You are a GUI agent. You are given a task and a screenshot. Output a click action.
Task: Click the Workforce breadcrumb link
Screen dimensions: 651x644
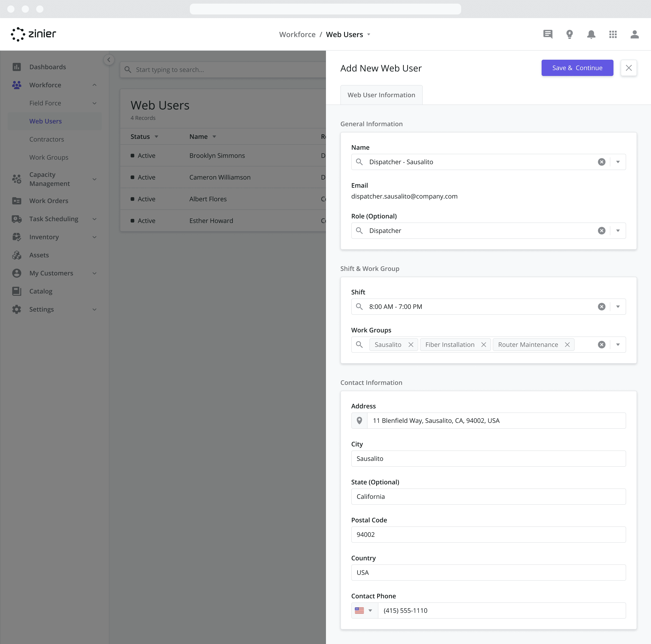pos(297,34)
